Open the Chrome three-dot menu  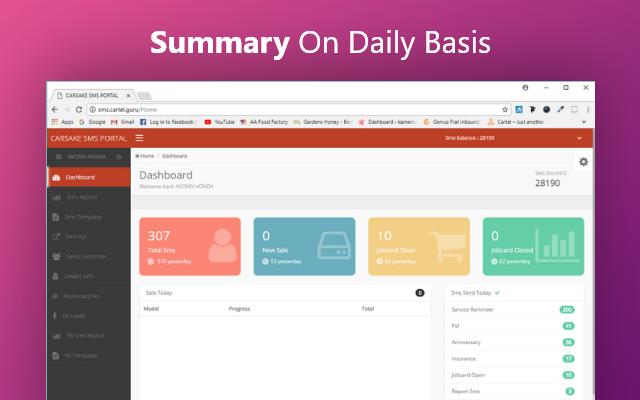coord(588,109)
